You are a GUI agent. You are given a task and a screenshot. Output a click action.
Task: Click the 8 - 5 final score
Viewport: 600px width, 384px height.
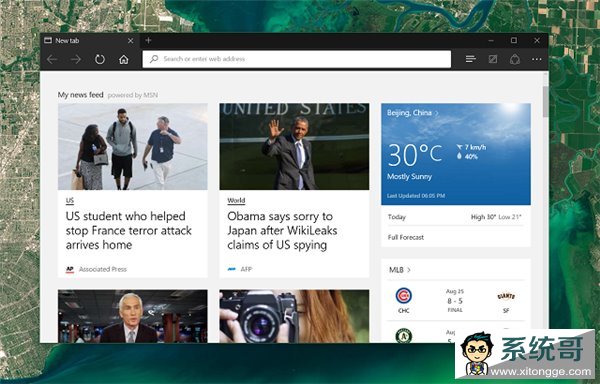click(x=455, y=301)
